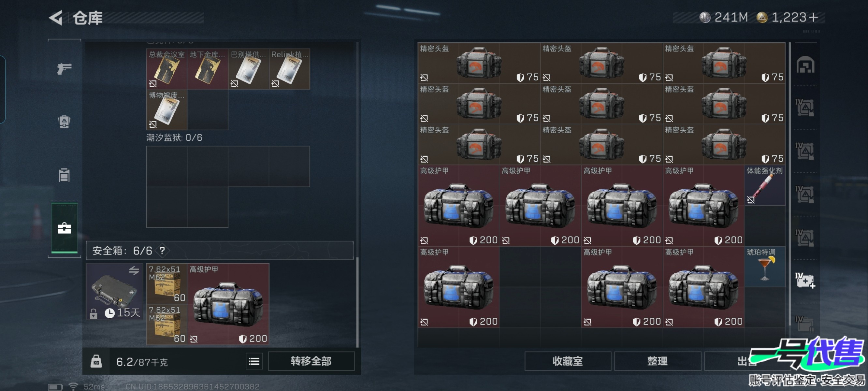Swap safe box using the arrows icon

[x=134, y=270]
